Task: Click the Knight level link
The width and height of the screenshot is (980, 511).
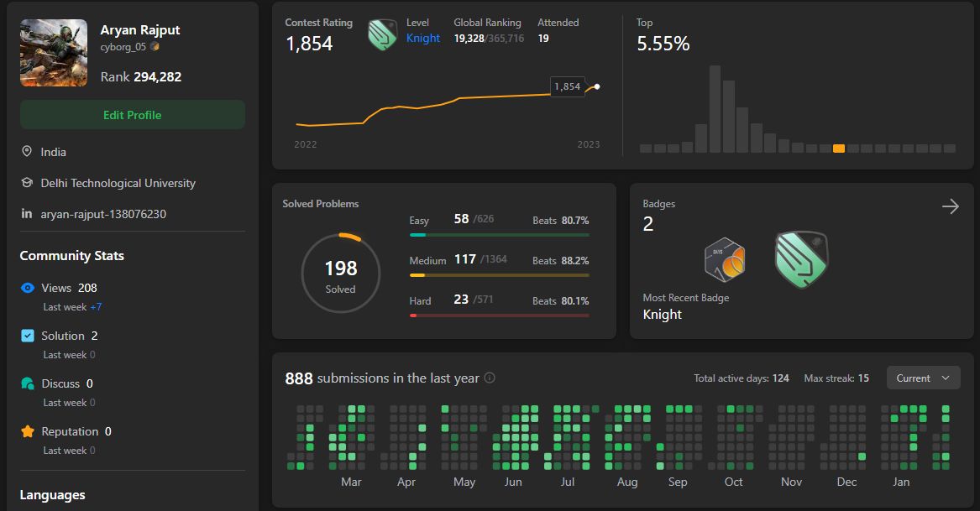Action: pos(423,38)
